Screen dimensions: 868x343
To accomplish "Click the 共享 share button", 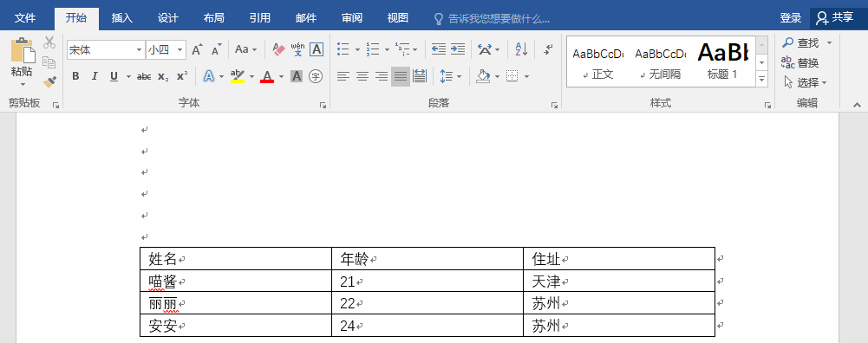I will (835, 18).
